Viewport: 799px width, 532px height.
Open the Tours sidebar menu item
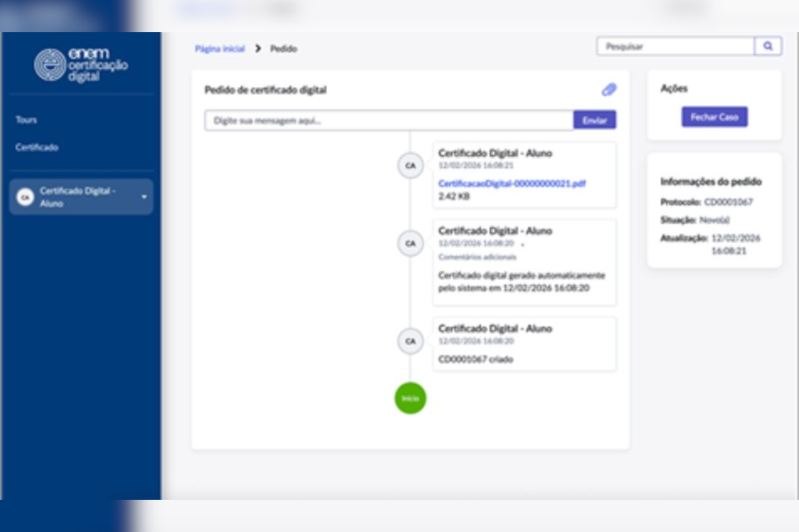coord(26,119)
